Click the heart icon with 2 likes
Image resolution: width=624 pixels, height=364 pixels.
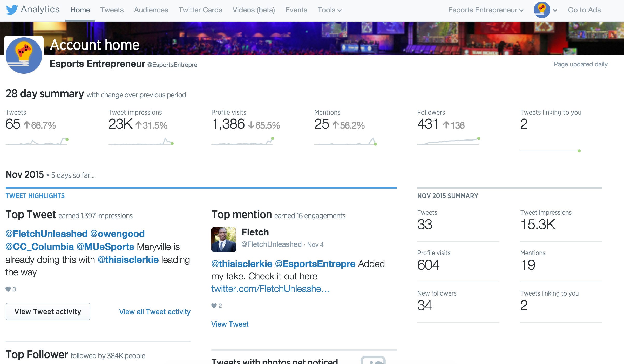click(214, 306)
